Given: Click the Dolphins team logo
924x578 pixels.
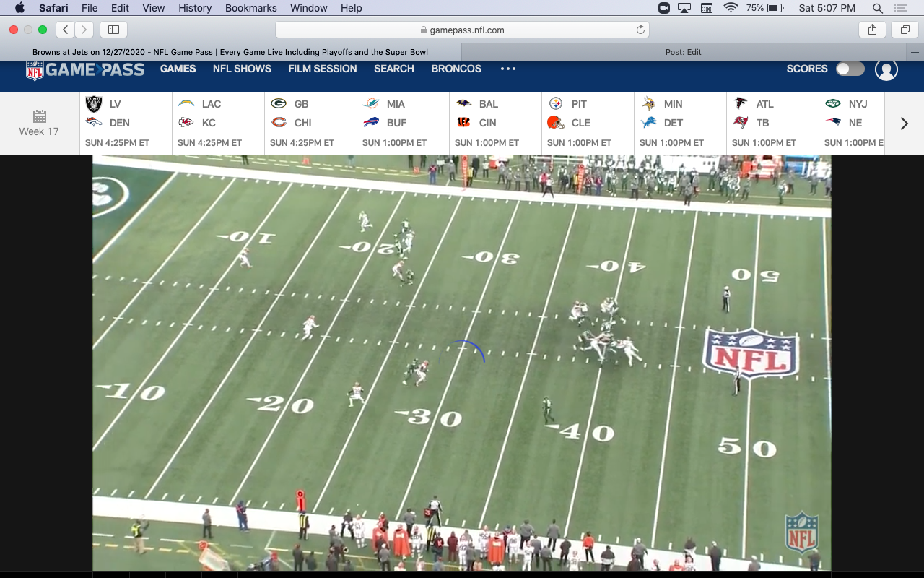Looking at the screenshot, I should pos(371,103).
